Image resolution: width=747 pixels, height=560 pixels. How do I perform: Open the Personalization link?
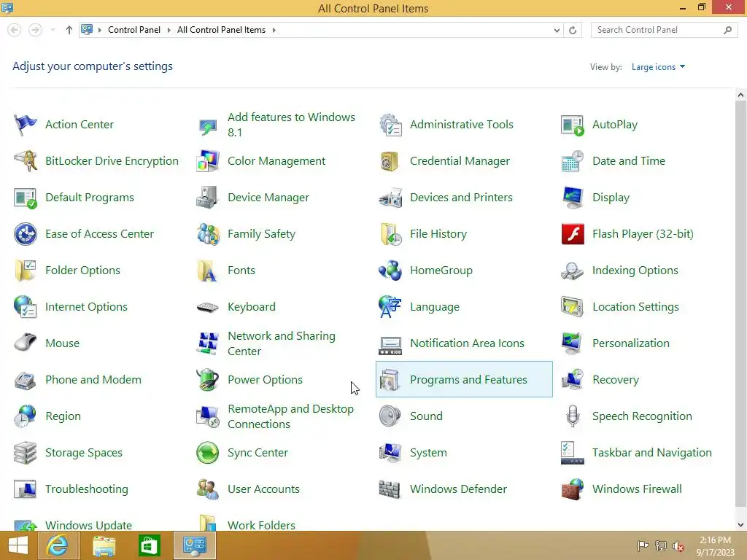pos(631,343)
